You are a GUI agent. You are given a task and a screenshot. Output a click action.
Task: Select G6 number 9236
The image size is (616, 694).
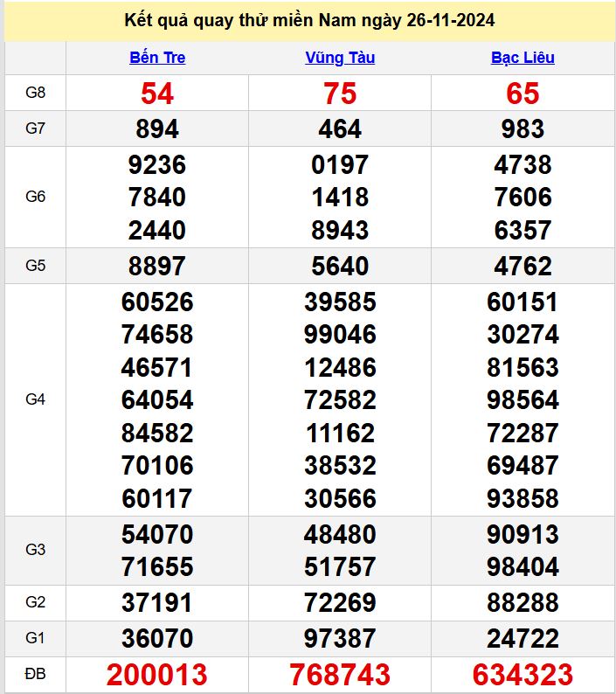[157, 164]
